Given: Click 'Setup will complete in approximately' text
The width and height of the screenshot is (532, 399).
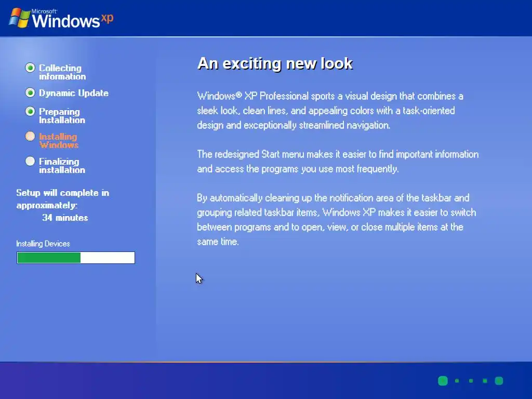Looking at the screenshot, I should pos(63,199).
